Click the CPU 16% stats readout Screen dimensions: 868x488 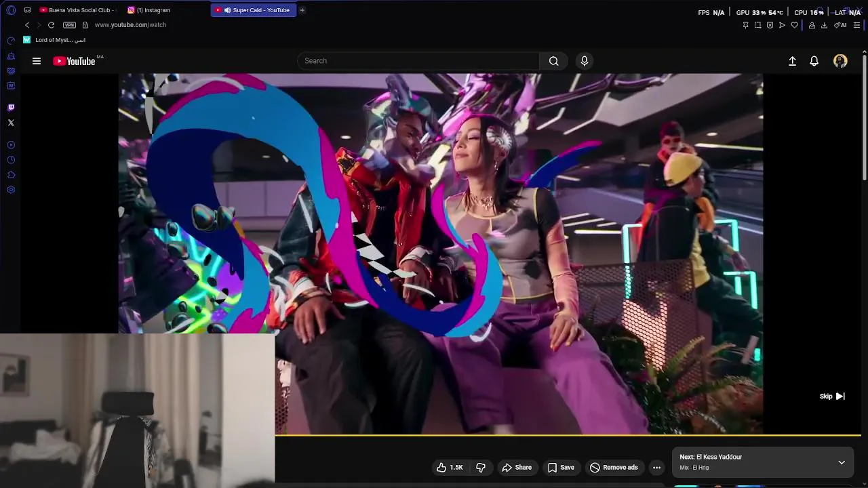pyautogui.click(x=809, y=12)
